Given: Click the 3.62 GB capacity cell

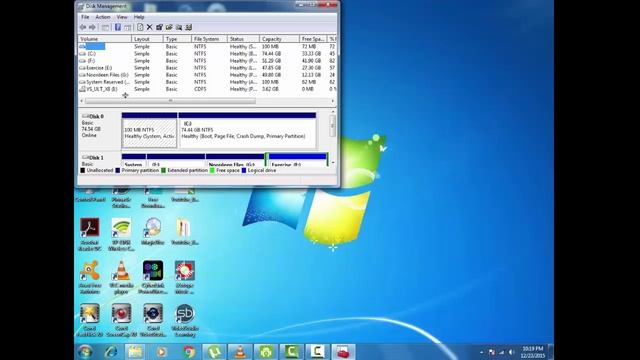Looking at the screenshot, I should [x=270, y=89].
